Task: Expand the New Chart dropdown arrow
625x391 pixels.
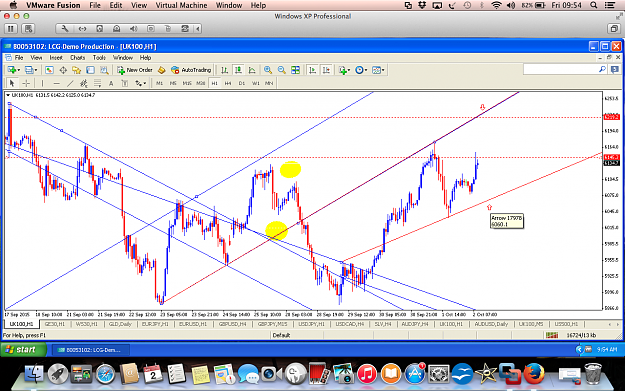Action: click(x=19, y=71)
